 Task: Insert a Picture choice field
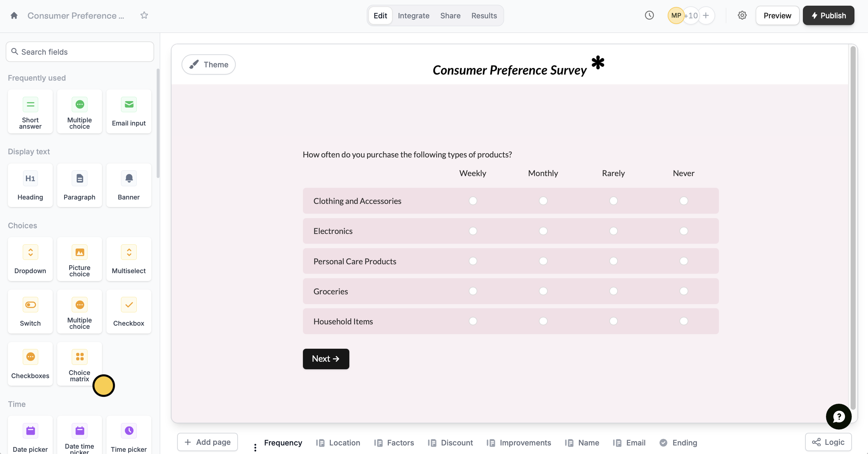pos(80,259)
